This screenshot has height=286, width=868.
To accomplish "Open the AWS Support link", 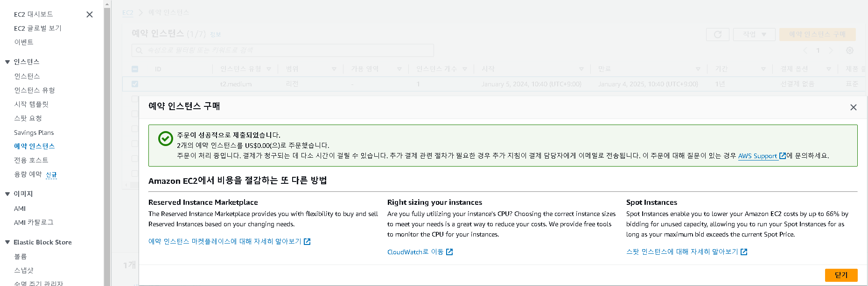I will [x=757, y=156].
